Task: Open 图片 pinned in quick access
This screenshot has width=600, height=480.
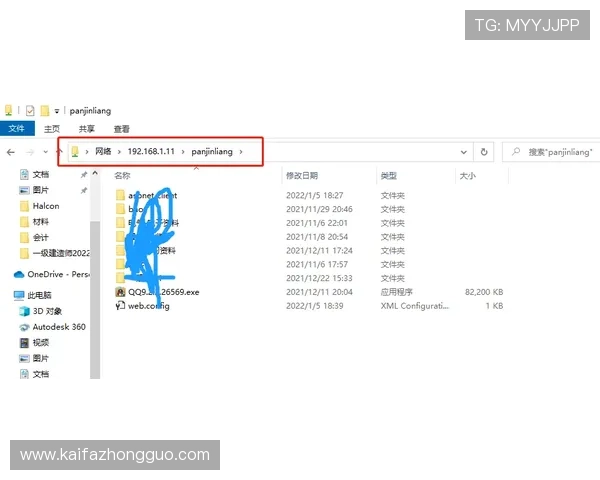Action: (40, 190)
